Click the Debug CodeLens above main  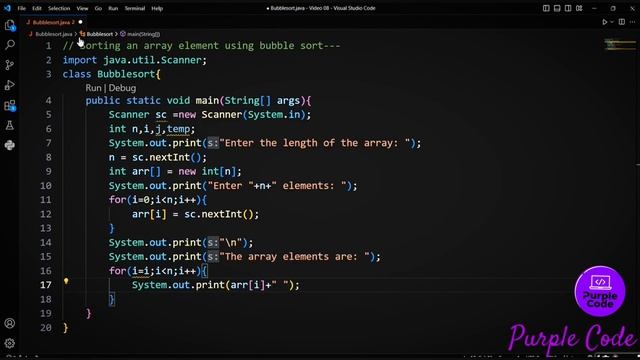click(x=122, y=88)
